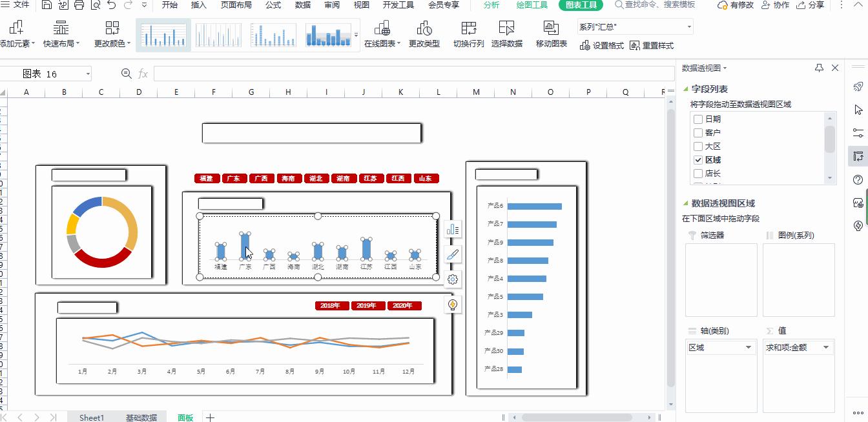Click the fx insert function icon
The width and height of the screenshot is (868, 422).
[143, 74]
